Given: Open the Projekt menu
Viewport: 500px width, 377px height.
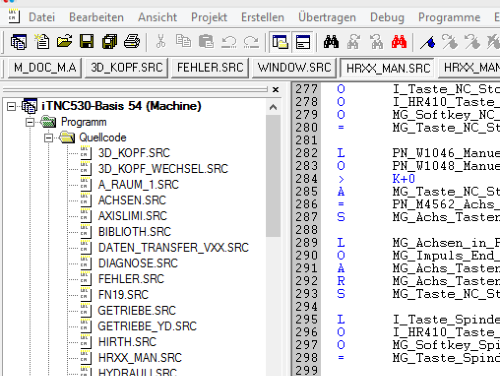Looking at the screenshot, I should click(209, 17).
